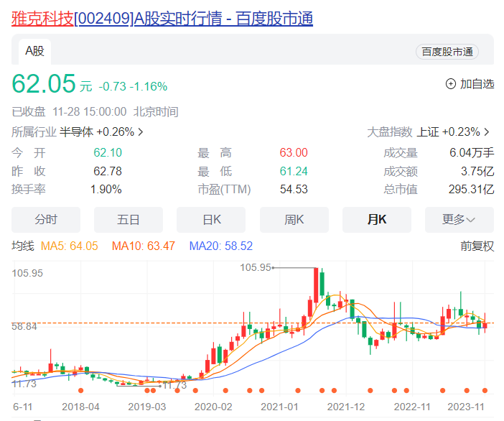Click the 百度股市通 badge
The height and width of the screenshot is (421, 504).
pyautogui.click(x=447, y=52)
